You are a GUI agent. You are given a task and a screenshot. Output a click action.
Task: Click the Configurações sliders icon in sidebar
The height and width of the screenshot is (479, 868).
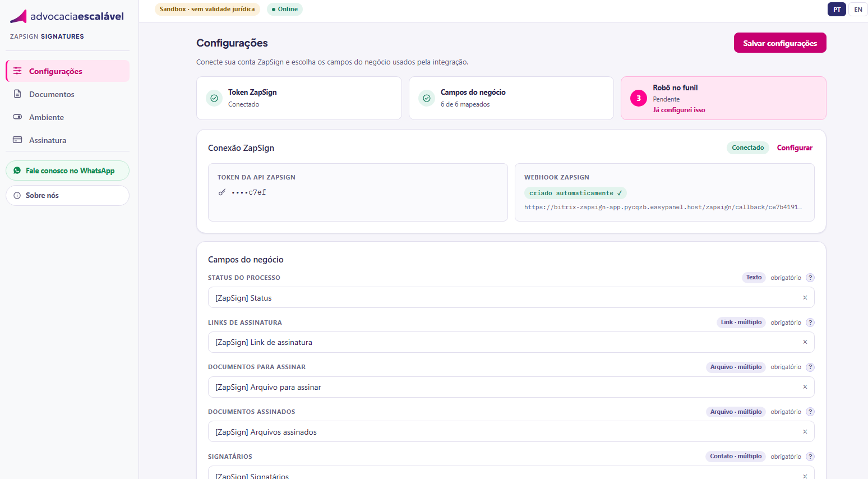(17, 71)
